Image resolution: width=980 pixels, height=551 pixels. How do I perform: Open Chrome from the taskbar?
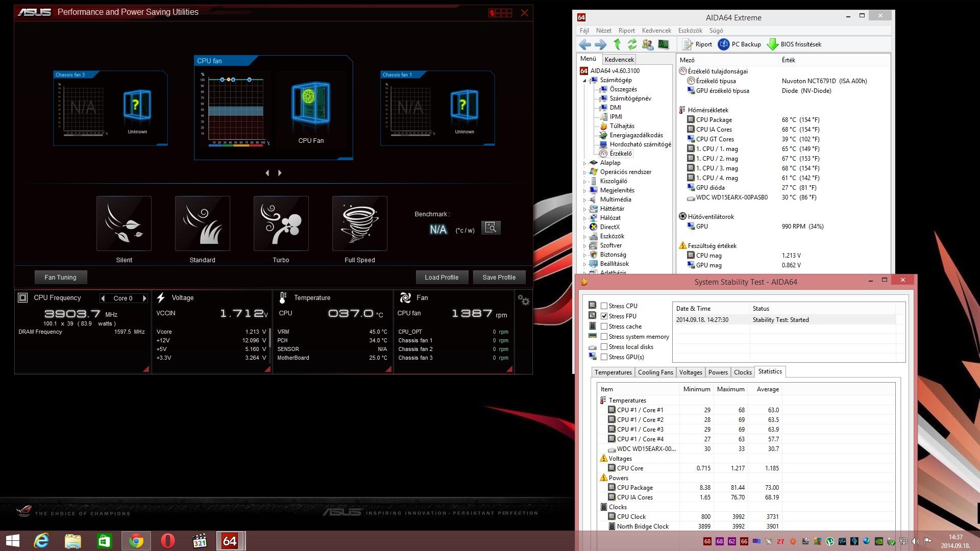[136, 541]
